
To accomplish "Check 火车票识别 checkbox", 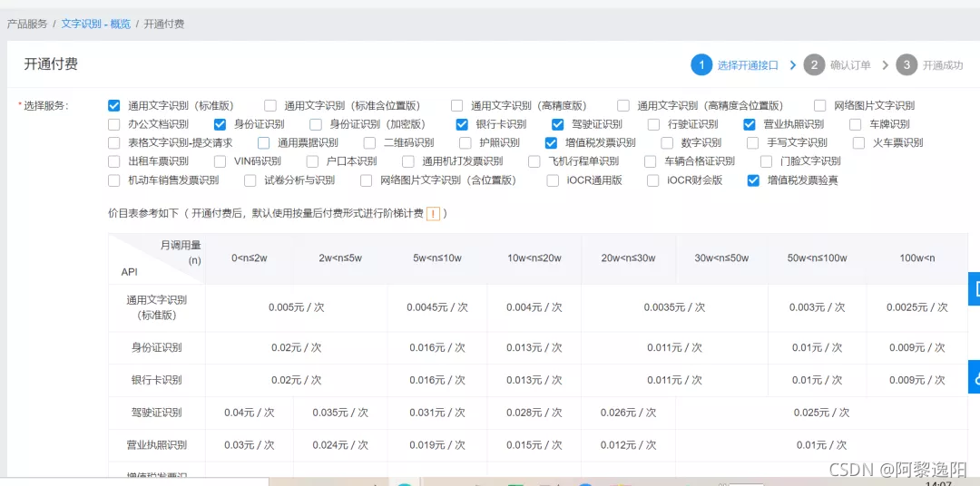I will pos(858,143).
